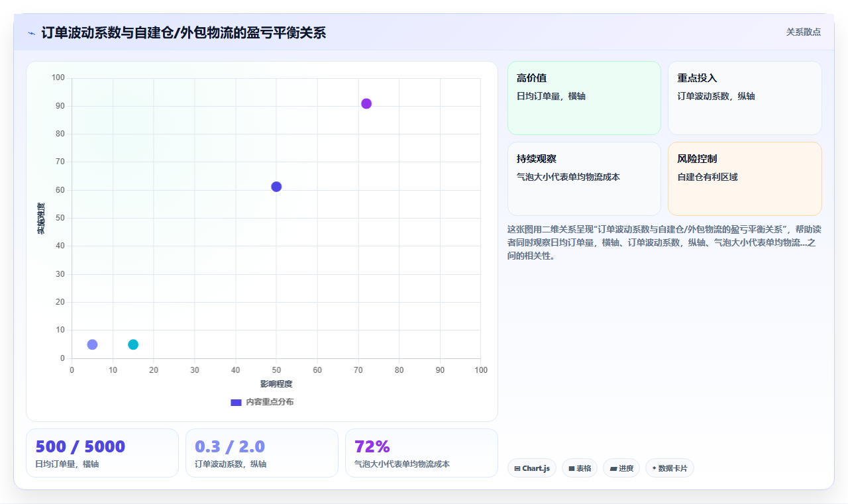Click the 数据卡片 sparkle icon
Screen dimensions: 848x504
click(655, 468)
